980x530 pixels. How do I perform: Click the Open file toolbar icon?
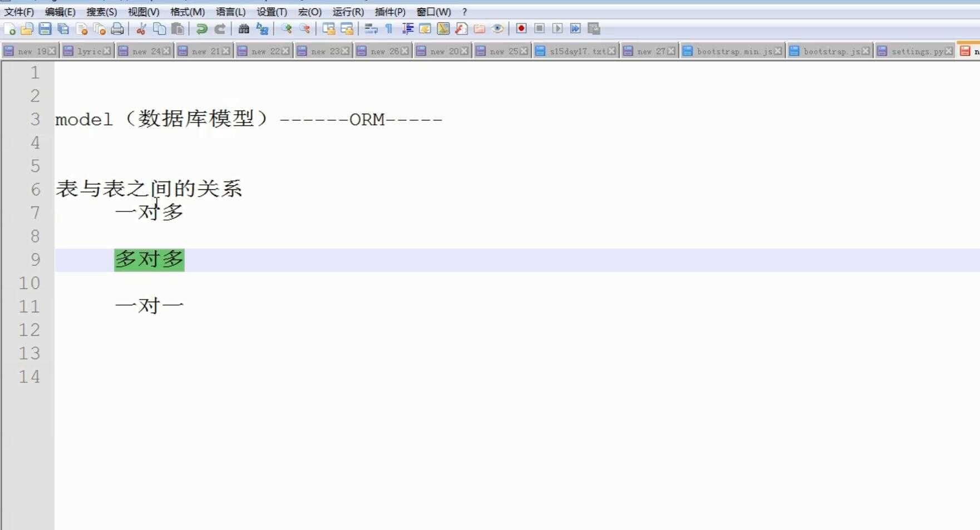click(27, 29)
